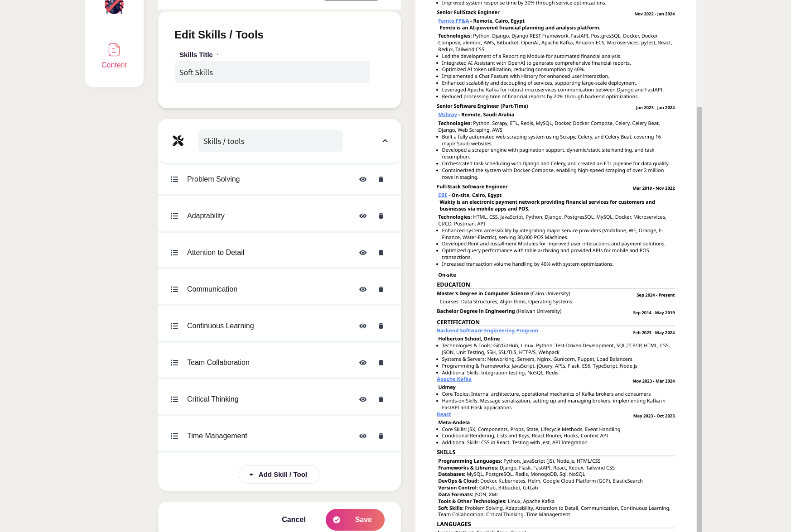The image size is (791, 532).
Task: Click drag handle icon beside Team Collaboration
Action: click(x=174, y=363)
